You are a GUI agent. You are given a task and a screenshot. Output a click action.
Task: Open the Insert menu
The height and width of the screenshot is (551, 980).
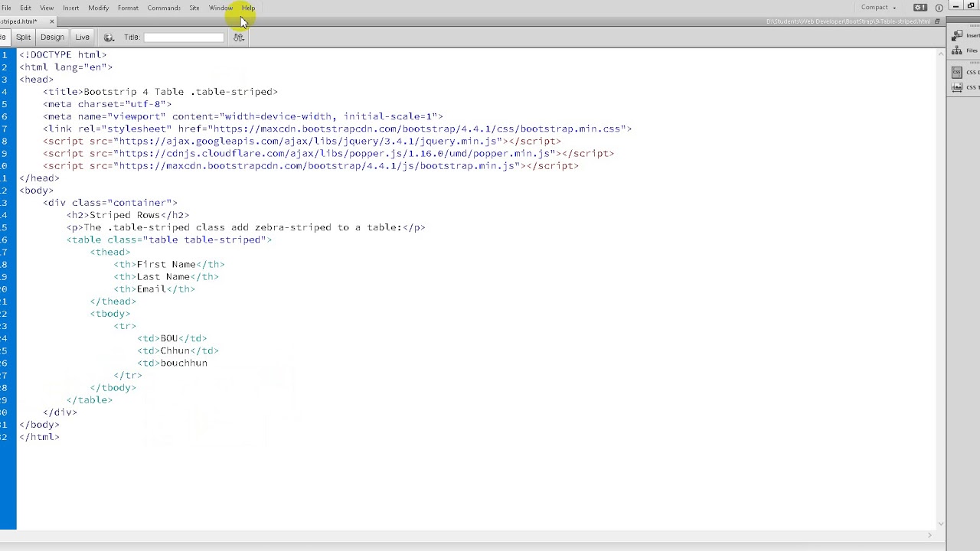pyautogui.click(x=70, y=8)
